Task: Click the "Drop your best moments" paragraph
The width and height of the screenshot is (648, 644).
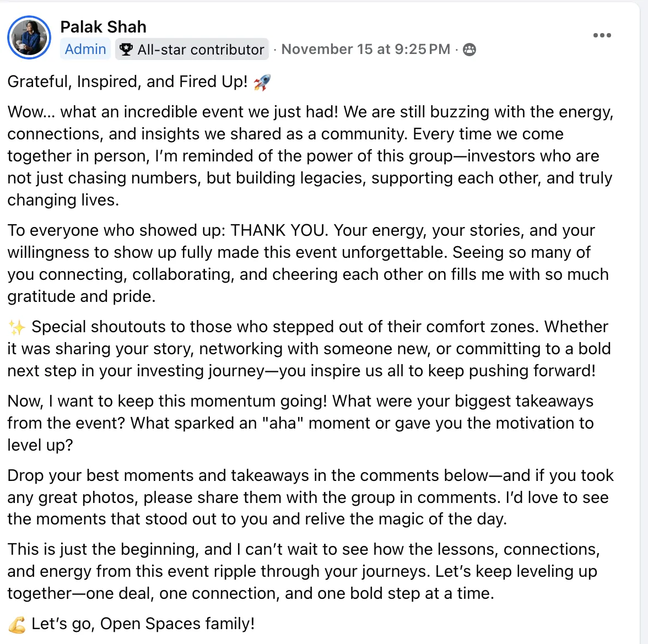Action: click(x=310, y=497)
